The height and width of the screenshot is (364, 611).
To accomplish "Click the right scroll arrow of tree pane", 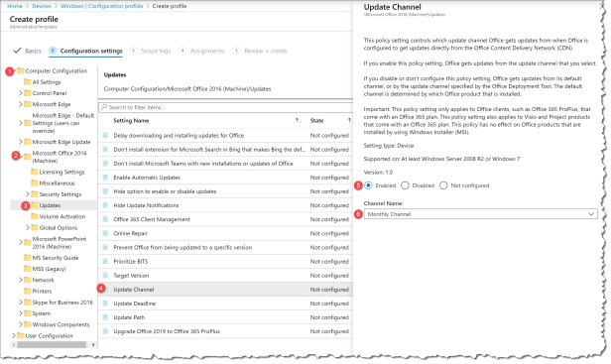I will (x=93, y=345).
